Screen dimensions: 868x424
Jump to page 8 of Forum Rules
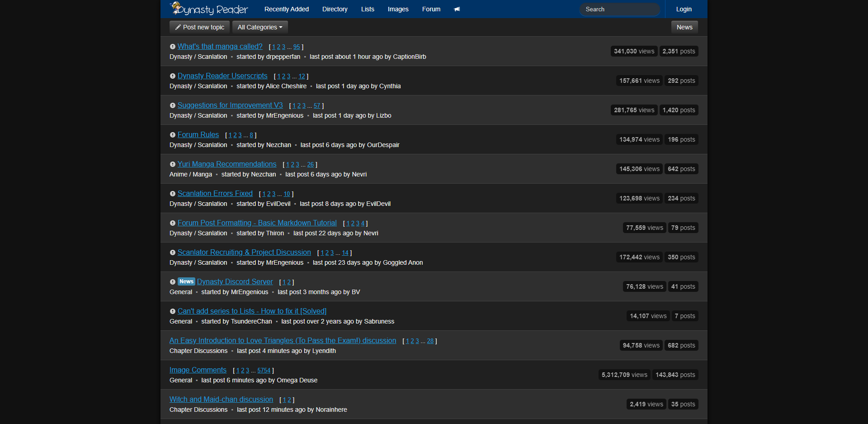(251, 135)
